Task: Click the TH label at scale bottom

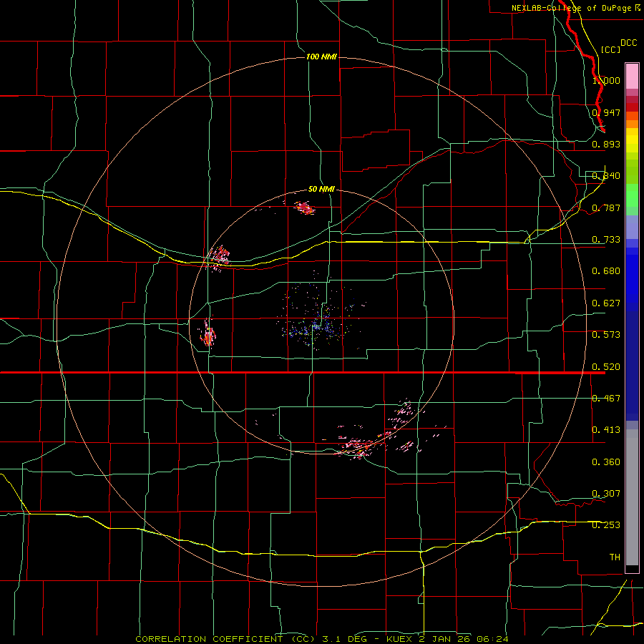Action: 615,557
